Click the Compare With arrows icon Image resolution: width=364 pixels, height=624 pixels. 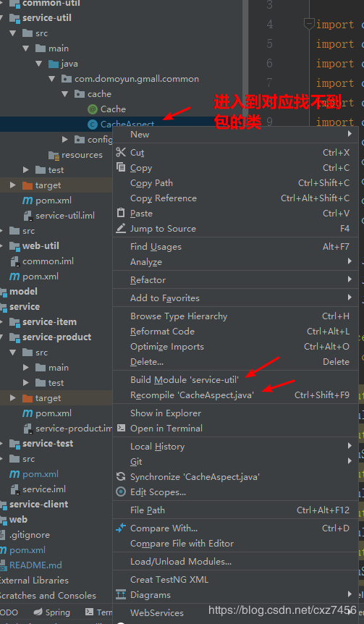point(121,528)
